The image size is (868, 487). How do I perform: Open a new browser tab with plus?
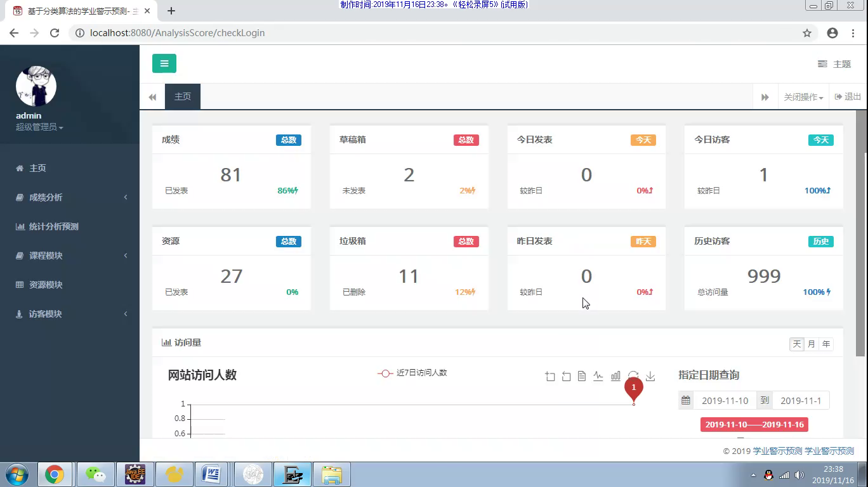point(171,11)
